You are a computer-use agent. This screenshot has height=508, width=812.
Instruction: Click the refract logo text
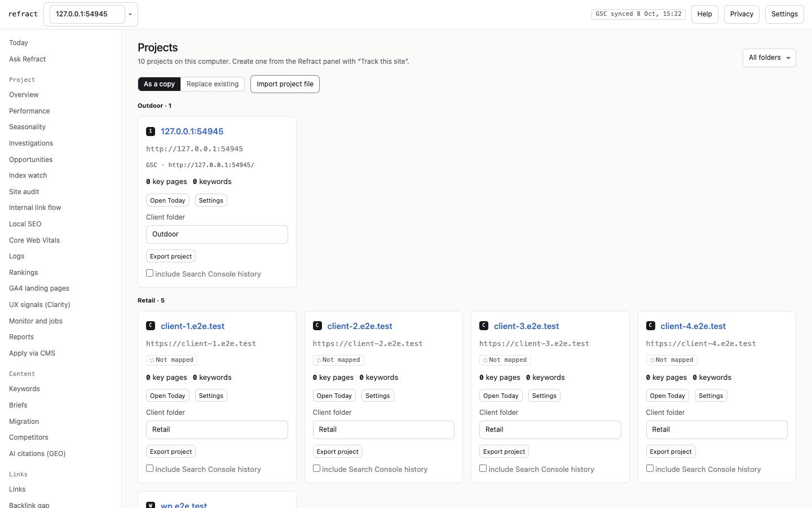pyautogui.click(x=23, y=14)
